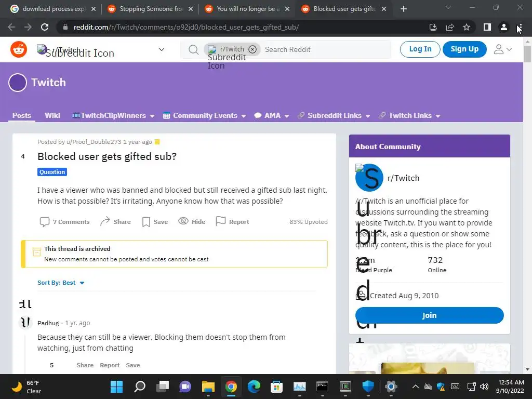
Task: Open the Wiki tab
Action: point(52,115)
